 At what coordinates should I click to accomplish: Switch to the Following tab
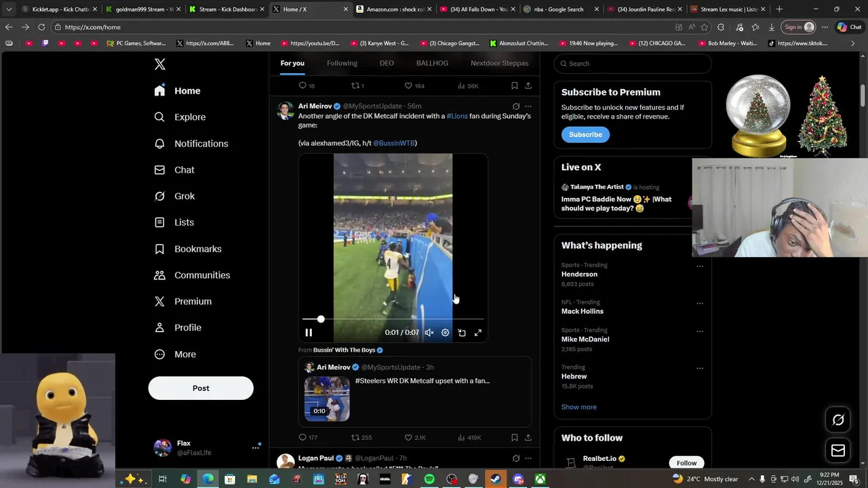(x=342, y=63)
